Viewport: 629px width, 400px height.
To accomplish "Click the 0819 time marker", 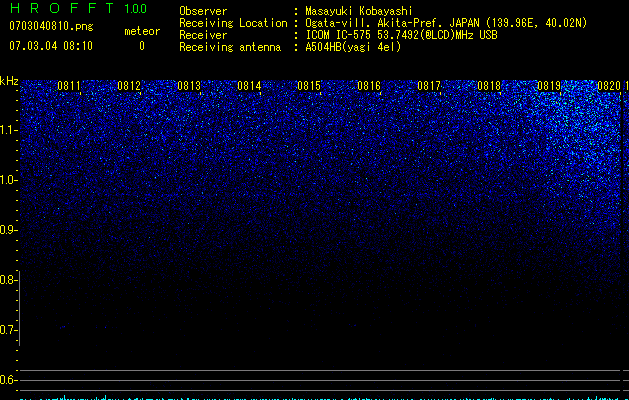I will pyautogui.click(x=549, y=86).
